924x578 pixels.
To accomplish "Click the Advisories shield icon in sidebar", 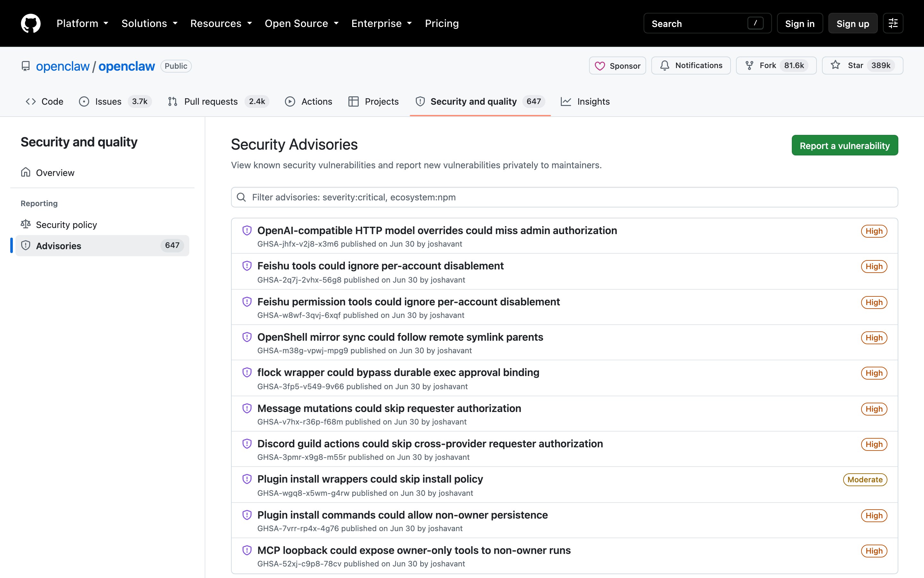I will (x=26, y=245).
